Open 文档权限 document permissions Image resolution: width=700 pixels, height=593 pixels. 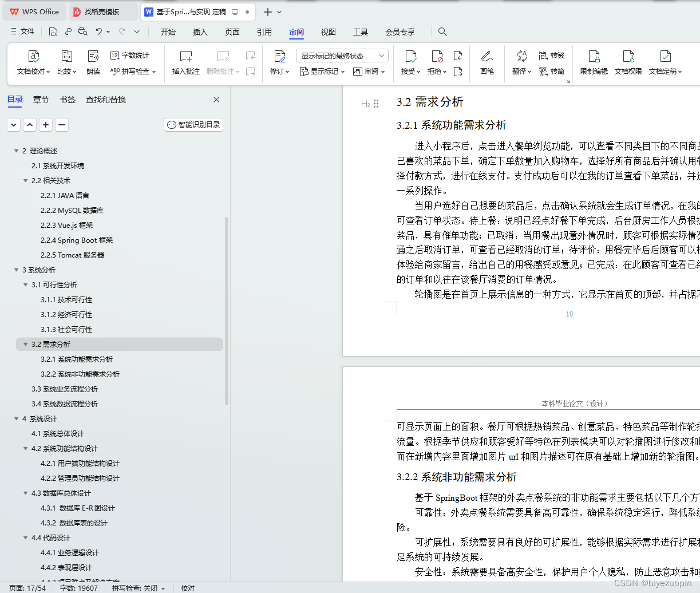coord(628,63)
